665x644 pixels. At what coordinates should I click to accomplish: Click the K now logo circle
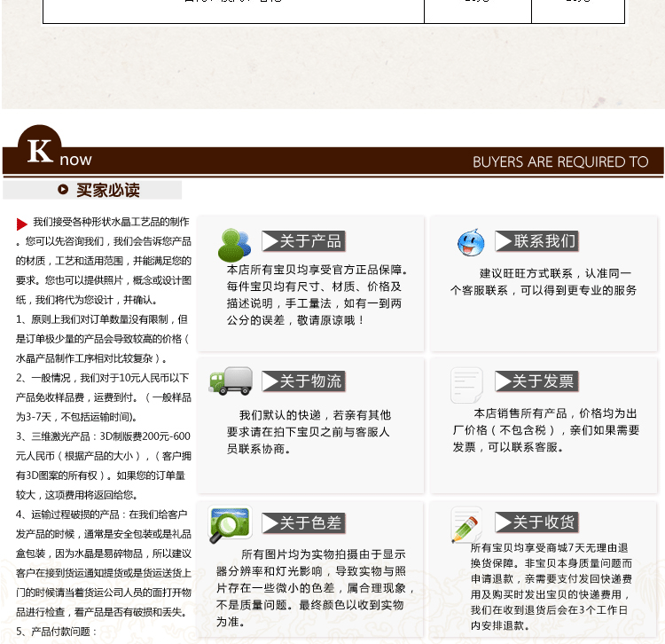pos(39,148)
